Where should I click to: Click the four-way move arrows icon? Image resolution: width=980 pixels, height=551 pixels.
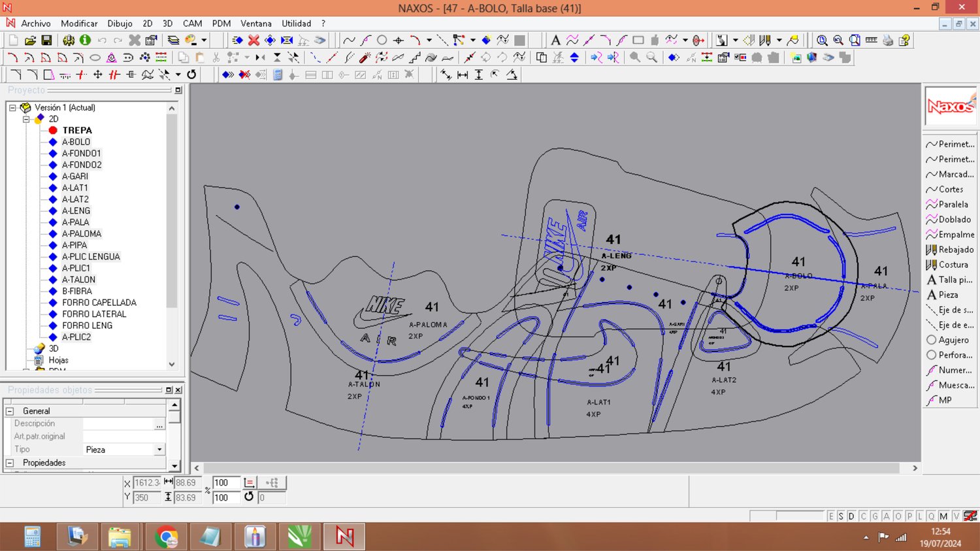click(x=98, y=75)
